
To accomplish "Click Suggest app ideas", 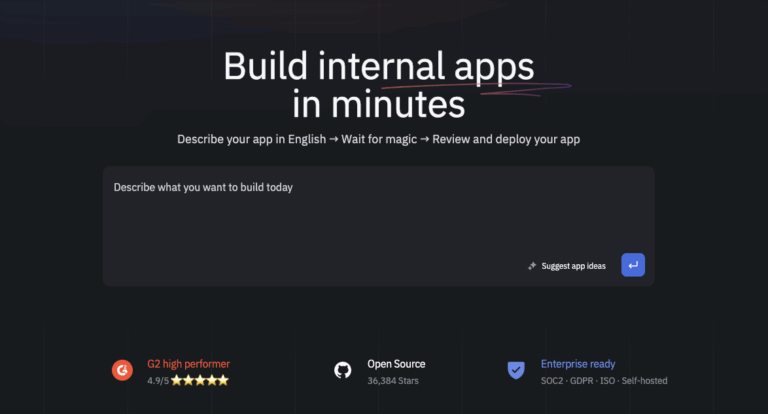I will (574, 266).
